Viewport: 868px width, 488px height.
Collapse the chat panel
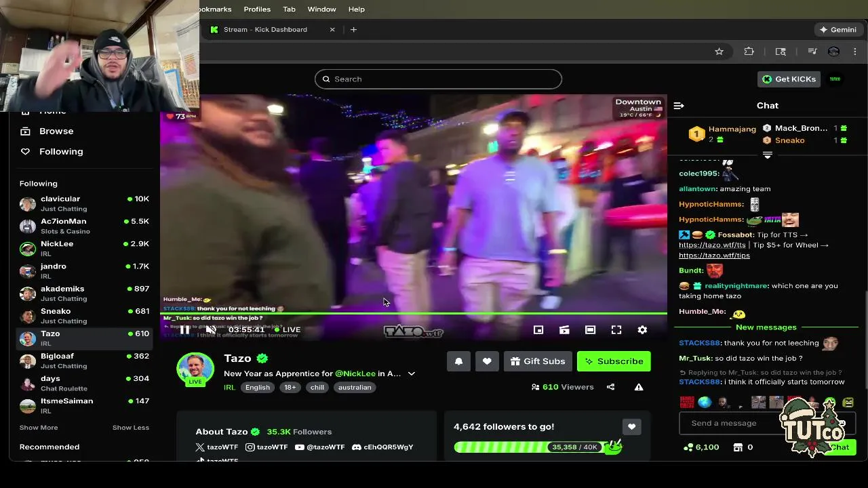(679, 106)
